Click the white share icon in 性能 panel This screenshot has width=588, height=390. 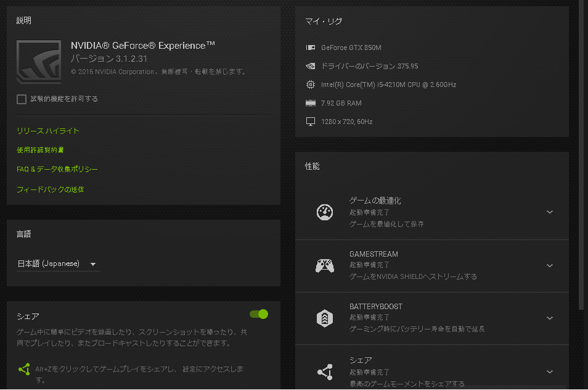click(x=325, y=372)
